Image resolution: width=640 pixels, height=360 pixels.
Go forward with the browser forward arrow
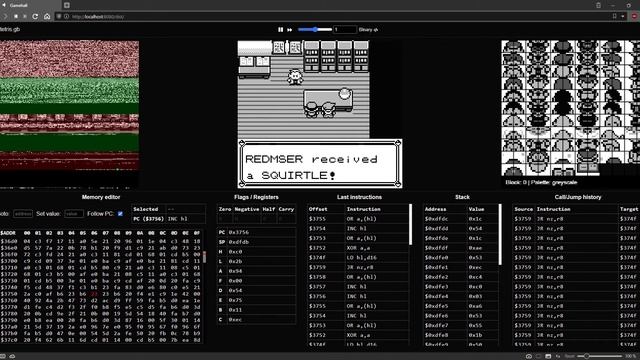point(5,16)
